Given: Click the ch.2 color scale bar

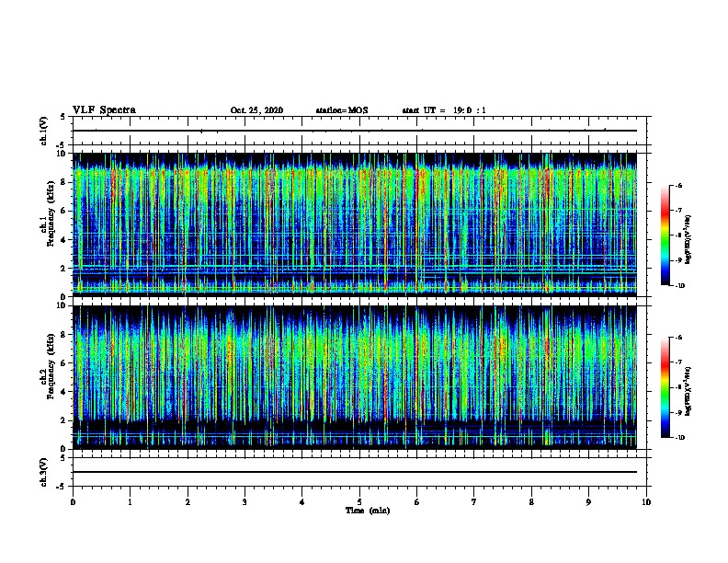Looking at the screenshot, I should (665, 387).
